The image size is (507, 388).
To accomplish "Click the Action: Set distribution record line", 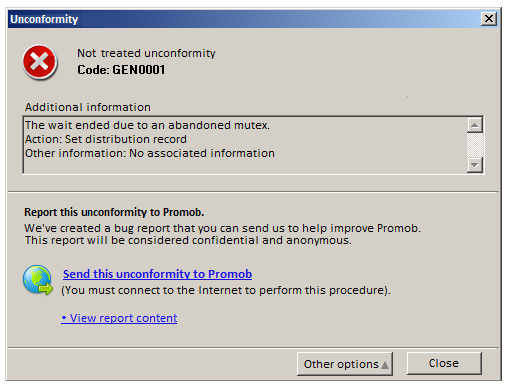I will (106, 139).
